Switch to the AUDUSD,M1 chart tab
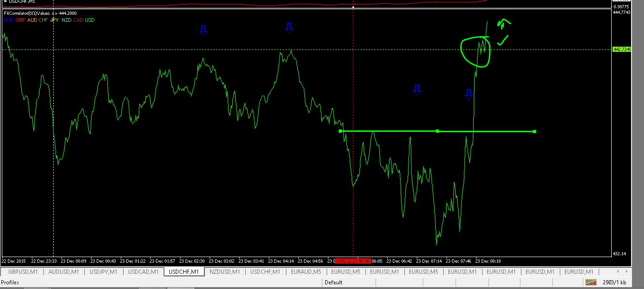Image resolution: width=644 pixels, height=289 pixels. [64, 272]
